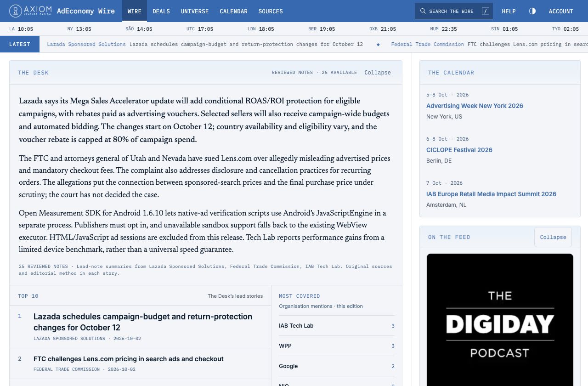Focus the Search the Wire field
Screen dimensions: 588x386
pyautogui.click(x=454, y=11)
